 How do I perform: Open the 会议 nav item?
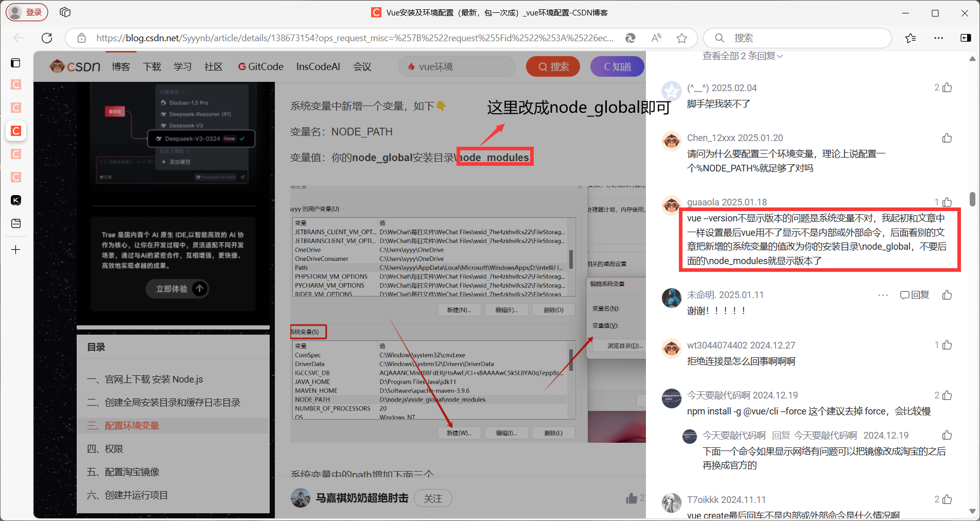pos(362,66)
